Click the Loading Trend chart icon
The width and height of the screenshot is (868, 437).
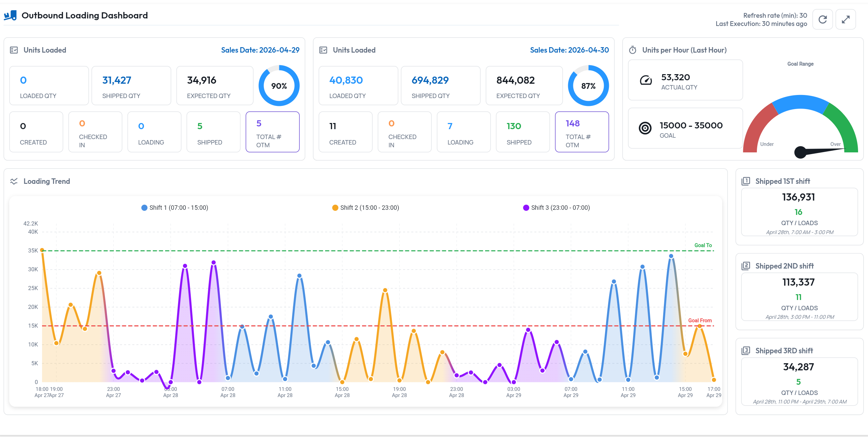(x=14, y=181)
